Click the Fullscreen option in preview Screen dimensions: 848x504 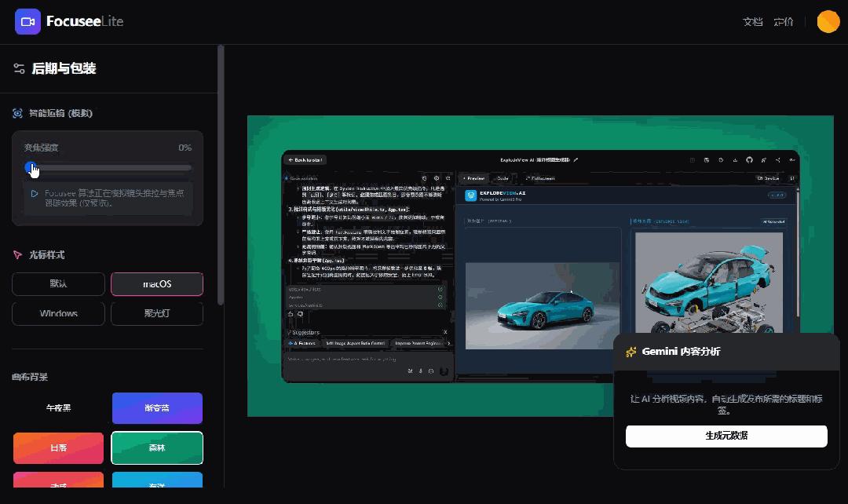tap(540, 178)
